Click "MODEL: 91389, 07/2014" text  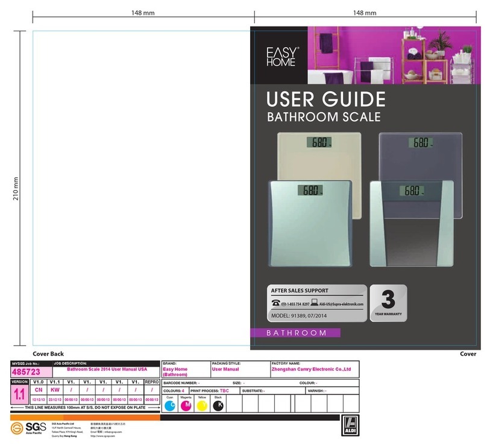(x=299, y=316)
